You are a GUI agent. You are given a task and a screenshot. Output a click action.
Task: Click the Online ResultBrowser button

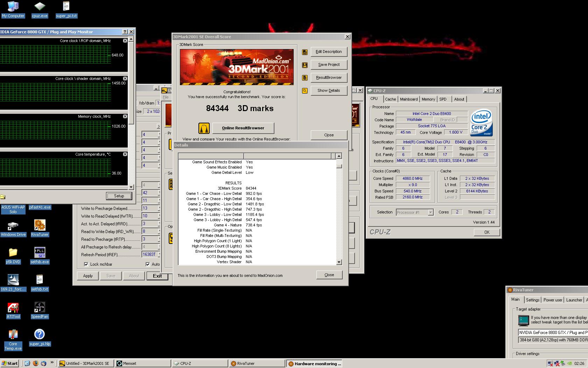[x=243, y=128]
